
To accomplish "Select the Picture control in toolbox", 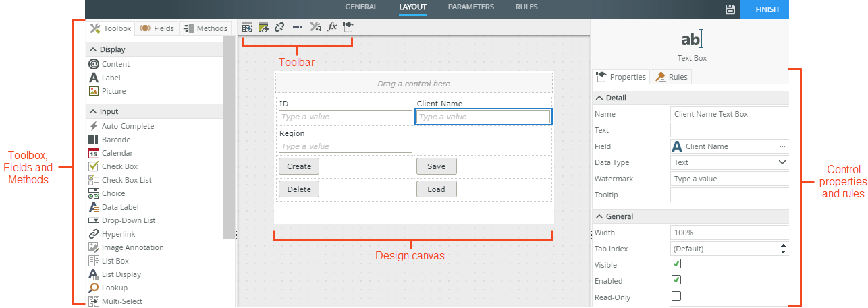I will [107, 91].
